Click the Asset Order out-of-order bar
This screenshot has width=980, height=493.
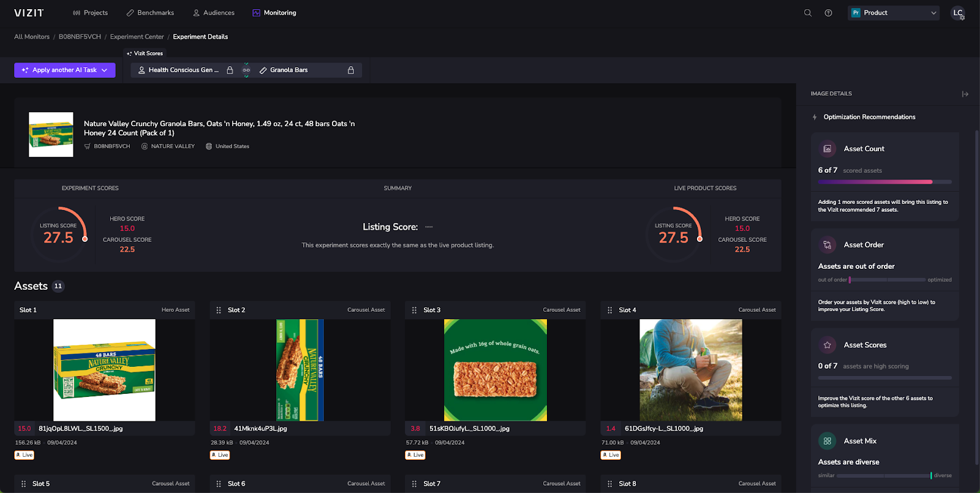[888, 280]
